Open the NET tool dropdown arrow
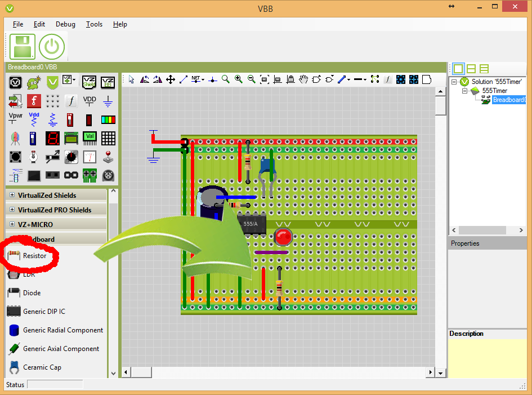 203,79
